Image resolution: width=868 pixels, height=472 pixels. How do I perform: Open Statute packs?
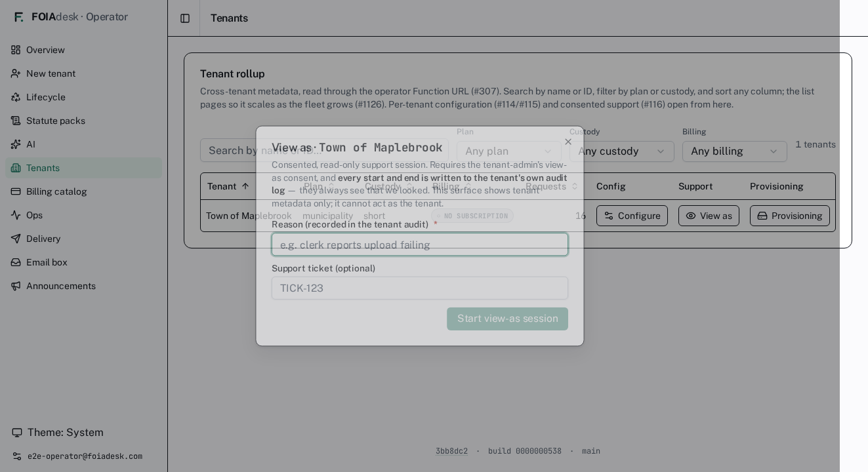(83, 121)
